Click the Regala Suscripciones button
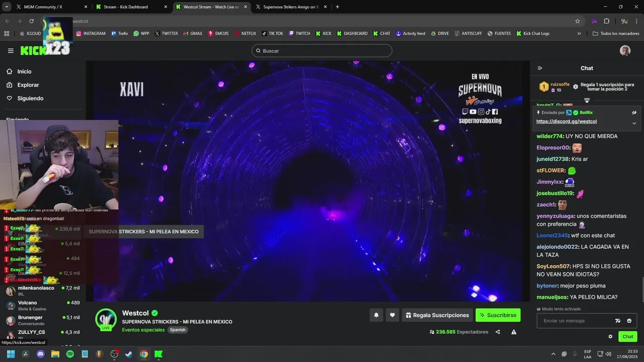Screen dimensions: 644x362 (x=437, y=315)
